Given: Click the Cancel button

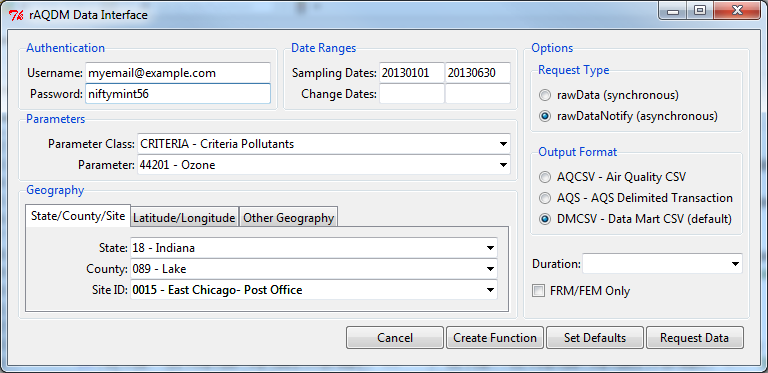Looking at the screenshot, I should [x=395, y=338].
